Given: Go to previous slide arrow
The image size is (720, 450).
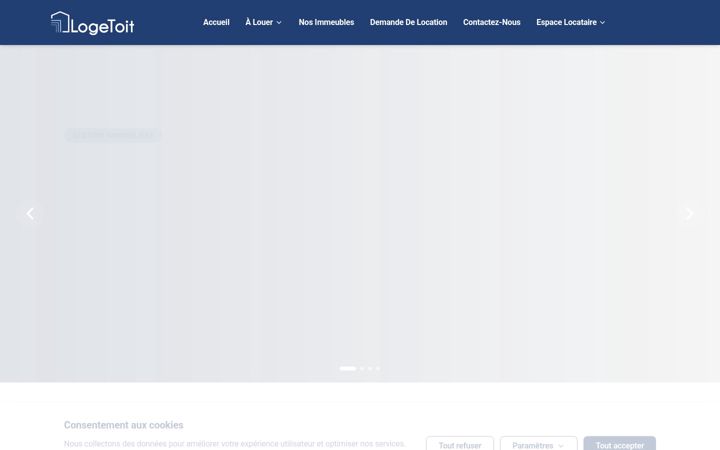Looking at the screenshot, I should pyautogui.click(x=30, y=214).
